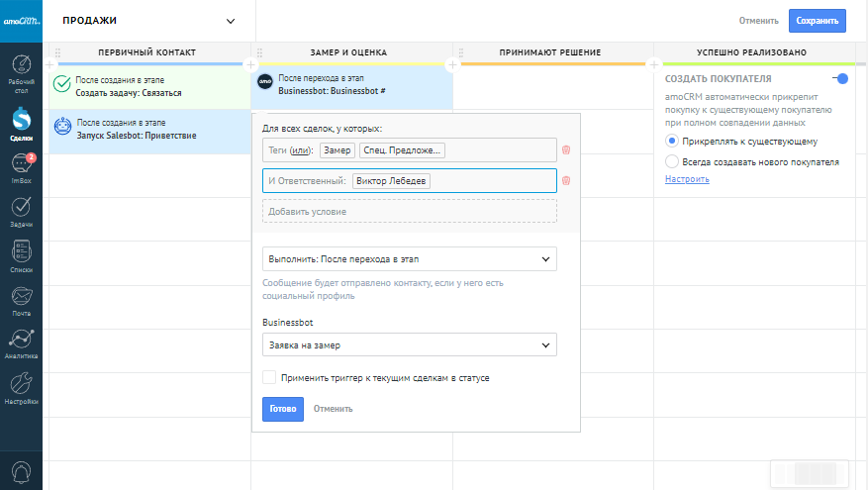Select Всегда создавать нового покупателя option
This screenshot has height=490, width=868.
pos(672,161)
